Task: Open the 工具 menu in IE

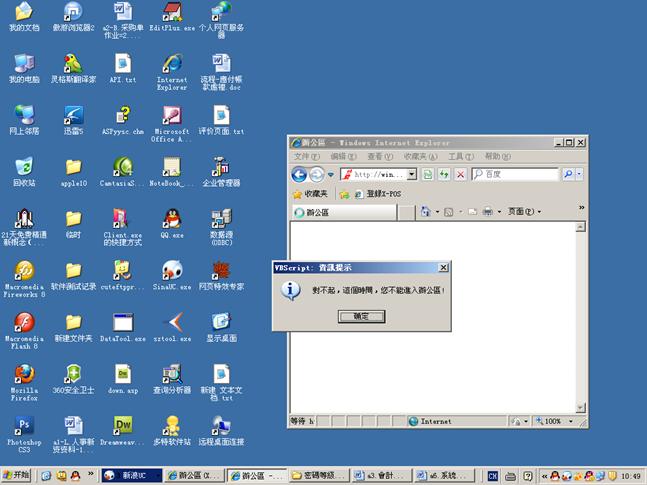Action: point(459,157)
